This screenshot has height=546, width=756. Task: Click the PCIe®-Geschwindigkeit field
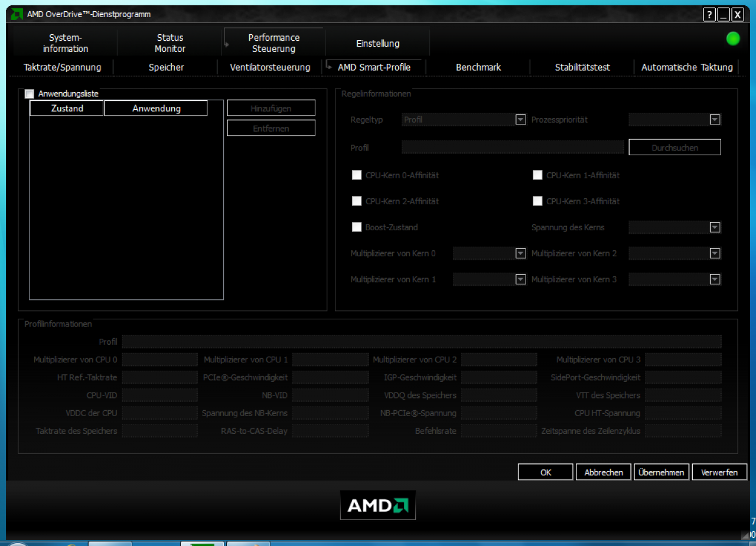330,377
